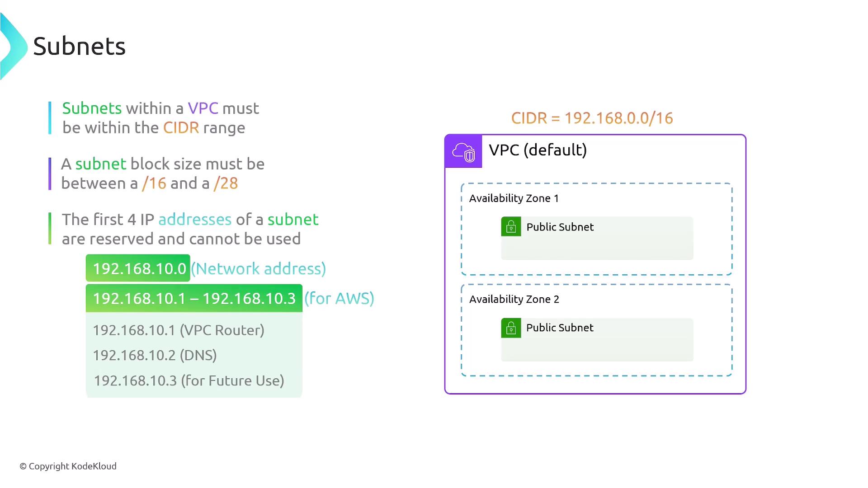Click the (for AWS) teal text

pyautogui.click(x=339, y=299)
